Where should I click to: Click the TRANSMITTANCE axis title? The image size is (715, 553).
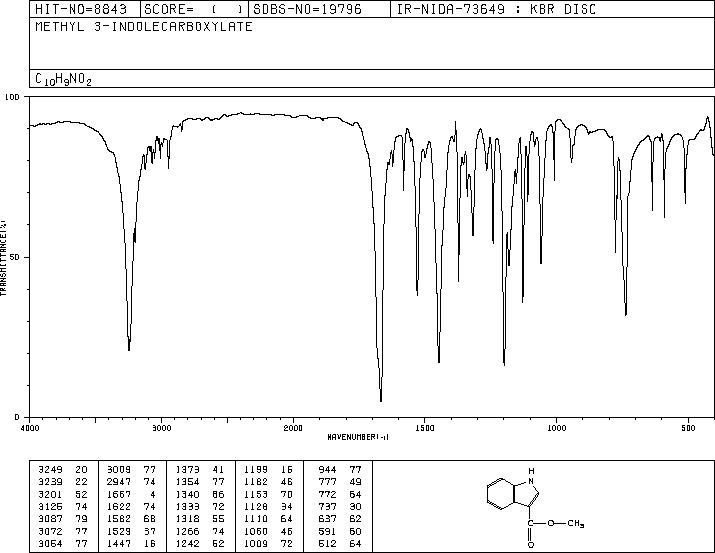point(3,258)
